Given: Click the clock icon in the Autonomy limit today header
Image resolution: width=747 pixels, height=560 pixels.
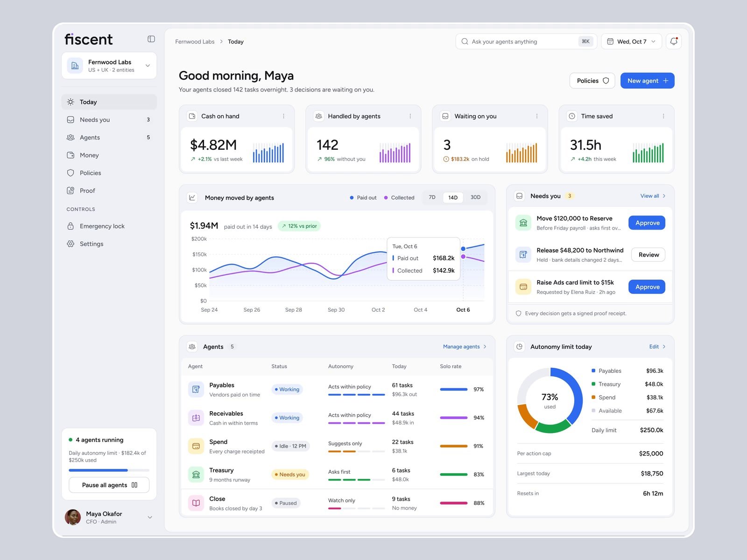Looking at the screenshot, I should (519, 347).
